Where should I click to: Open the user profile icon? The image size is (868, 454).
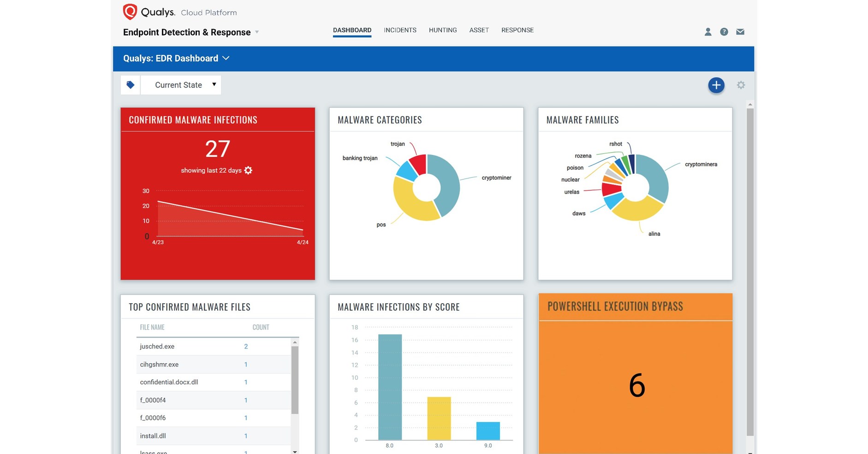[x=707, y=32]
